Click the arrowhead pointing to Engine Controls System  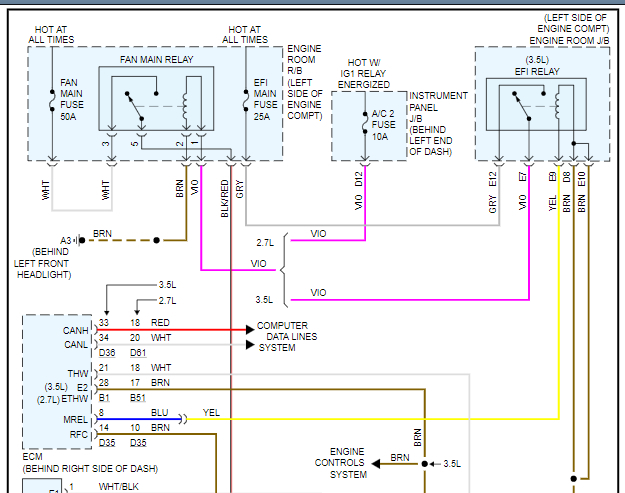(x=373, y=463)
